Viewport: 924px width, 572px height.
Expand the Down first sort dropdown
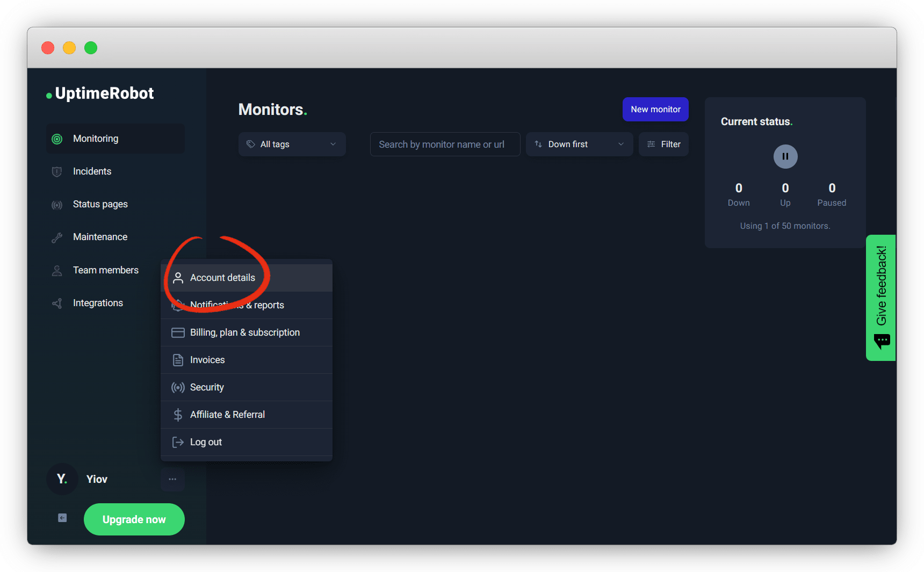click(579, 144)
